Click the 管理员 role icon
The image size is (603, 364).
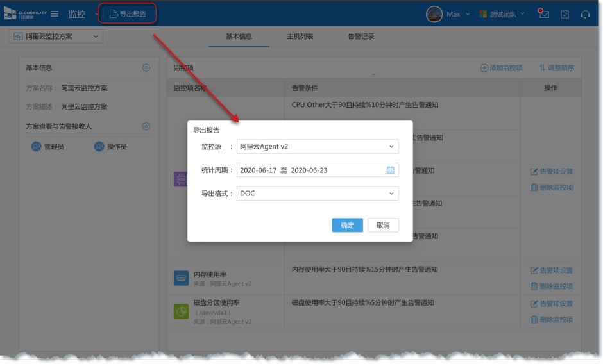point(37,147)
